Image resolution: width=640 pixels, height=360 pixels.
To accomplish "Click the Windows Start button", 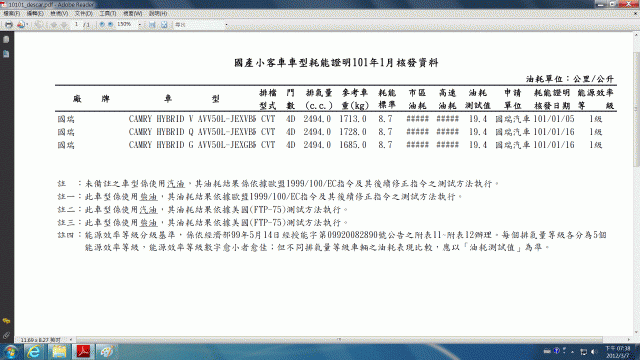I will point(10,351).
